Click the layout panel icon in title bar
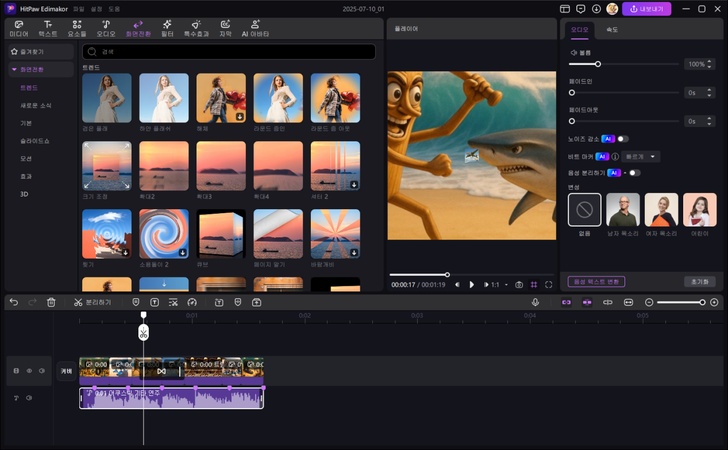The height and width of the screenshot is (450, 728). [565, 9]
